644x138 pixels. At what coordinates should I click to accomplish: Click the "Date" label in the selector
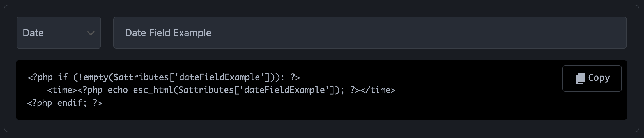click(x=33, y=33)
